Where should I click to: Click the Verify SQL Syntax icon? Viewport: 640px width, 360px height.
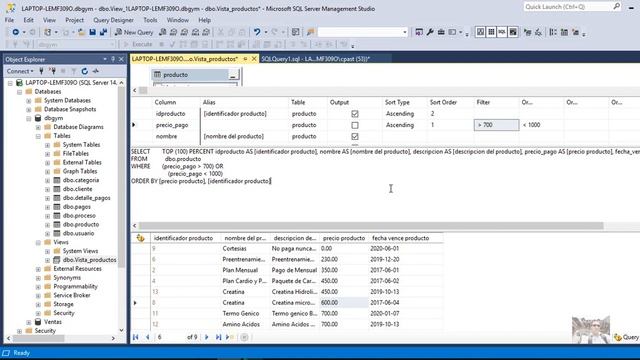[538, 32]
